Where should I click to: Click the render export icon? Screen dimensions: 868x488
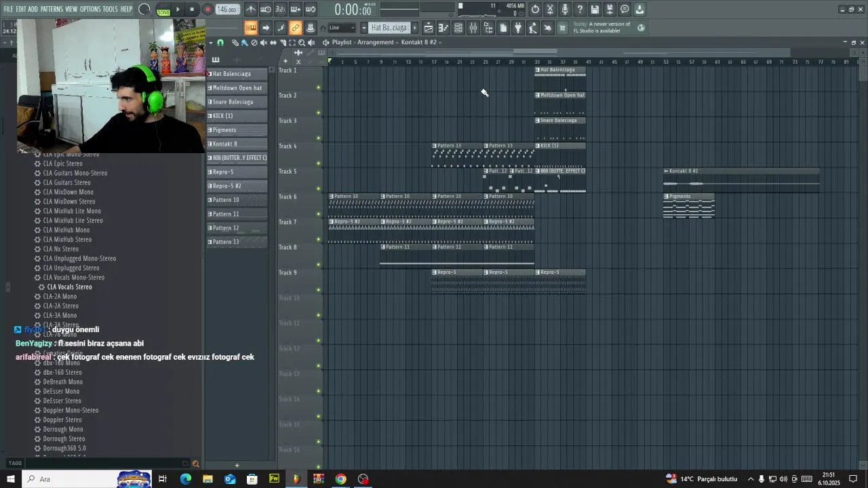610,9
